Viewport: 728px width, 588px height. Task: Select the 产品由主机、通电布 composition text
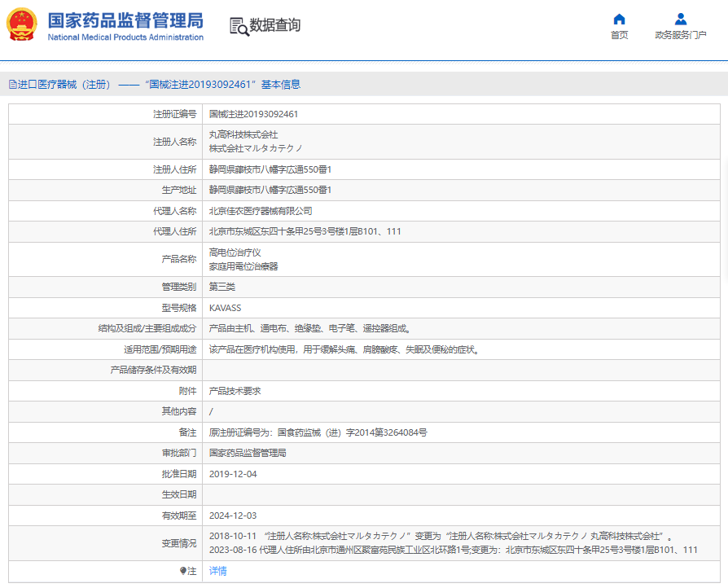pos(309,328)
